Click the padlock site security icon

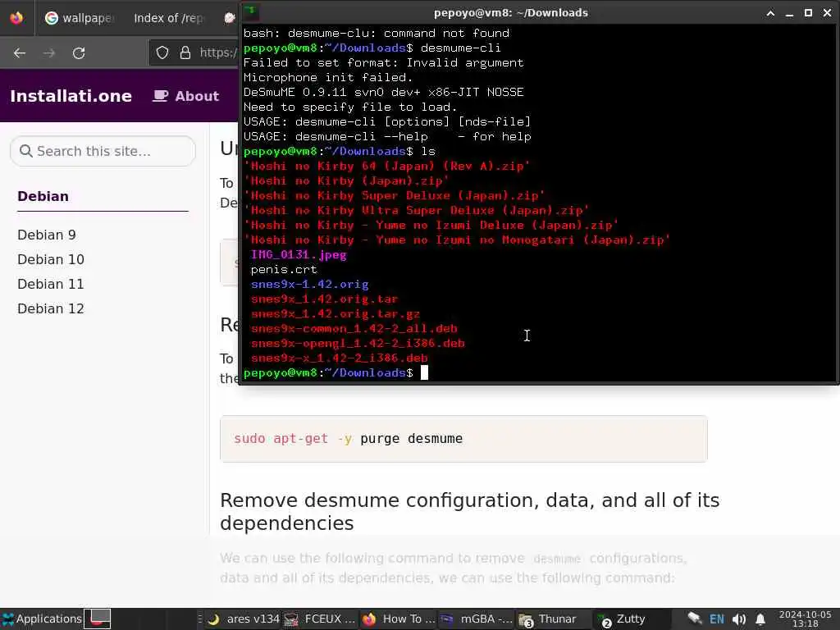pyautogui.click(x=185, y=52)
